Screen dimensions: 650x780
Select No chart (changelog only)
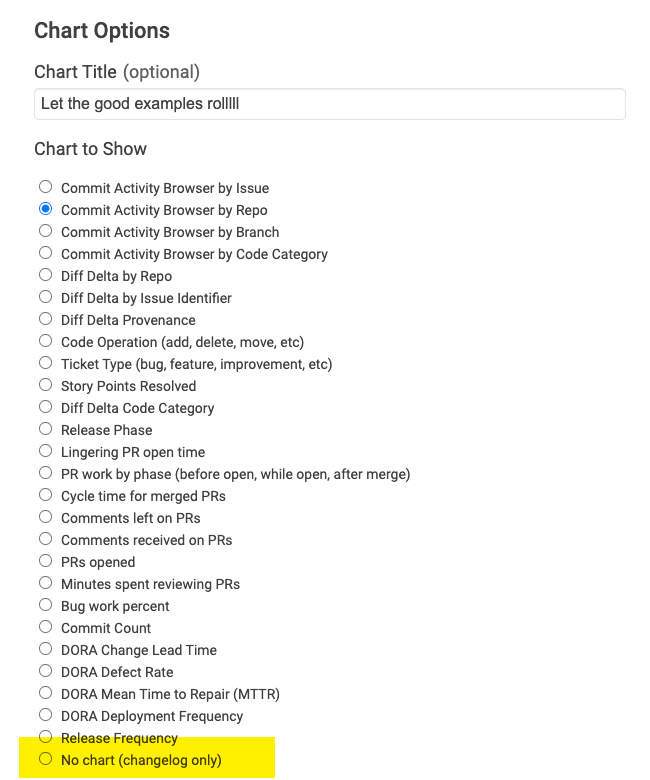click(x=45, y=759)
